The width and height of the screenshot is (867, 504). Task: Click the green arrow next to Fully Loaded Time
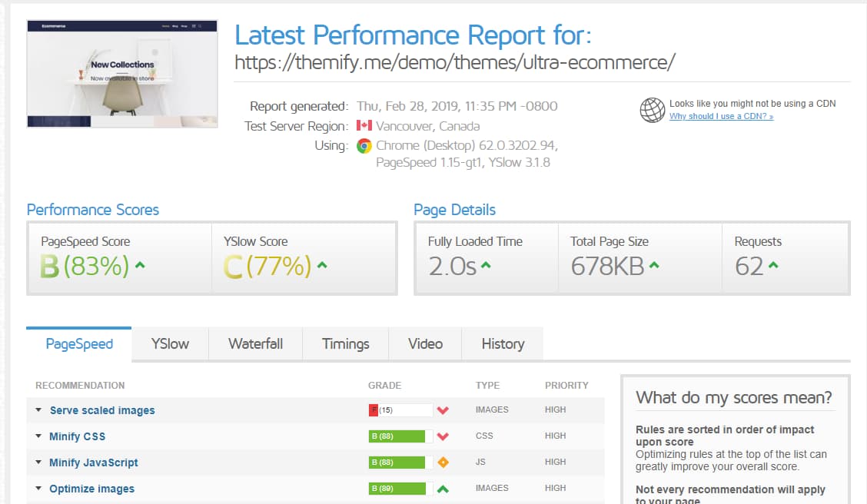pyautogui.click(x=486, y=266)
